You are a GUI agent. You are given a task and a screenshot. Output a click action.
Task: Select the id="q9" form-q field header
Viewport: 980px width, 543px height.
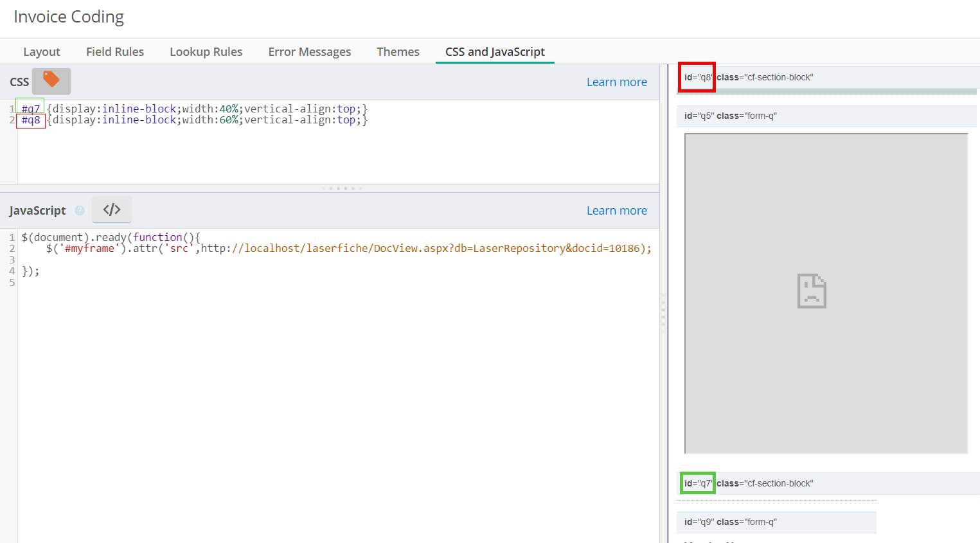[x=776, y=522]
